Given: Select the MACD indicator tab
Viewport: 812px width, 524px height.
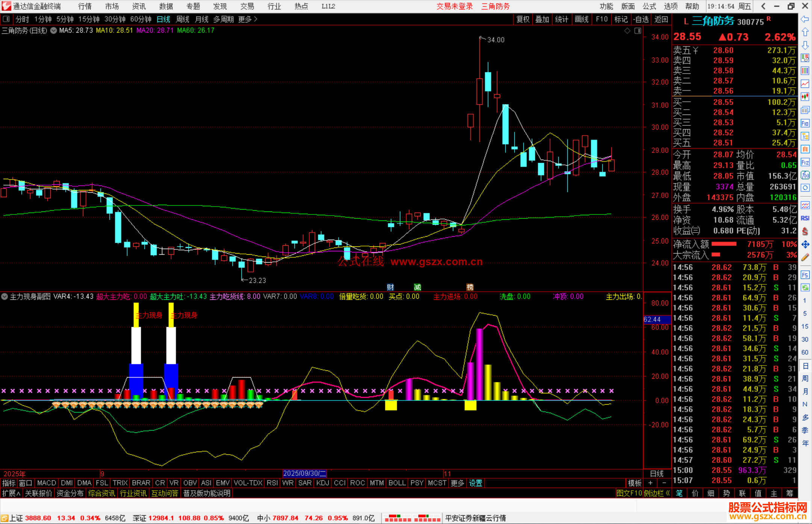Looking at the screenshot, I should (47, 483).
